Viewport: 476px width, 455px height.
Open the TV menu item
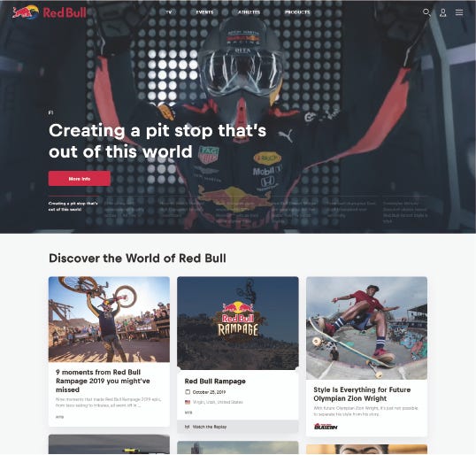[169, 12]
